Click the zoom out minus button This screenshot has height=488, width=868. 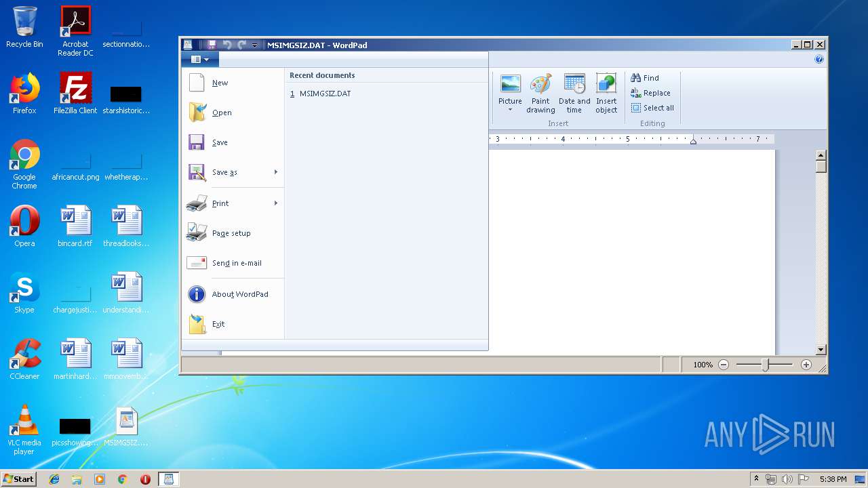click(724, 365)
